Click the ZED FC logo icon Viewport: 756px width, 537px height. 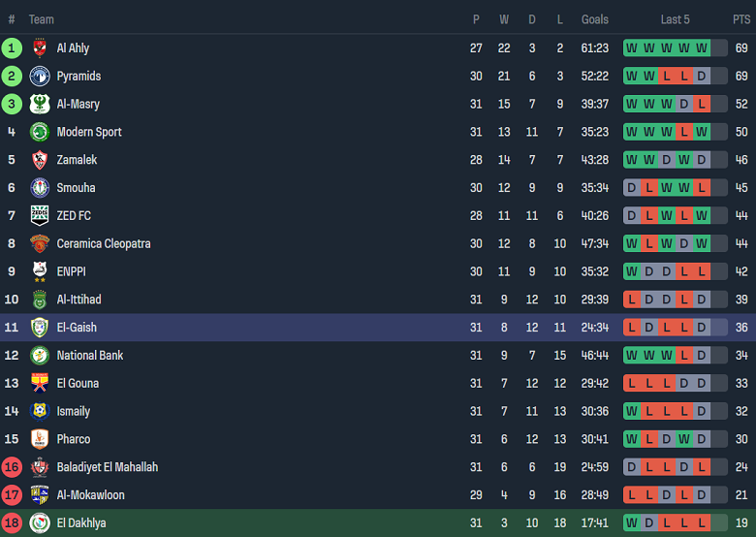[40, 216]
